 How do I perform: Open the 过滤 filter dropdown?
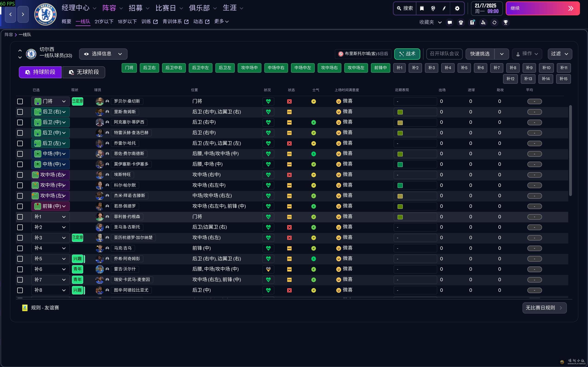pos(560,54)
